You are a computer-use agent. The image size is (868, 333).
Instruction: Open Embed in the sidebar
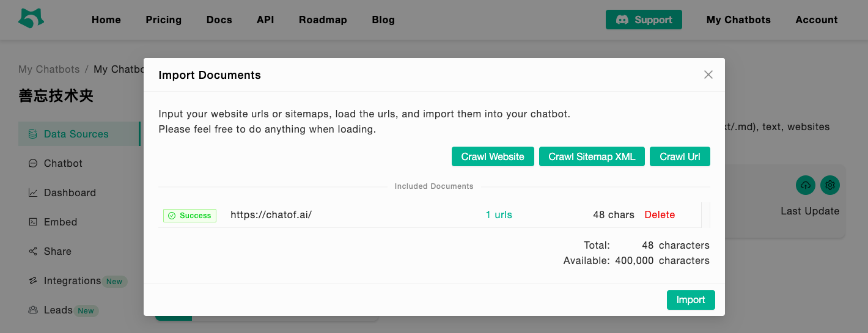coord(61,222)
